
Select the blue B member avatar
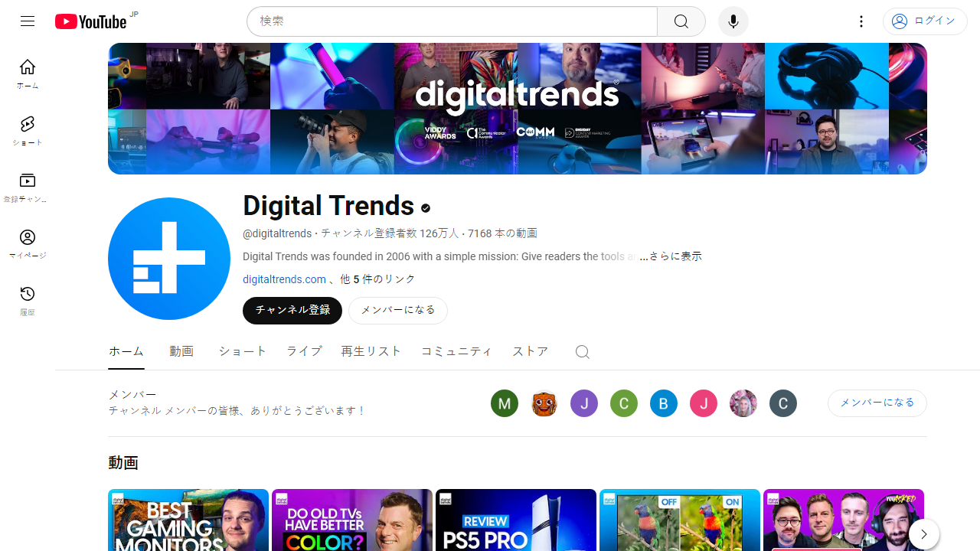(x=664, y=403)
